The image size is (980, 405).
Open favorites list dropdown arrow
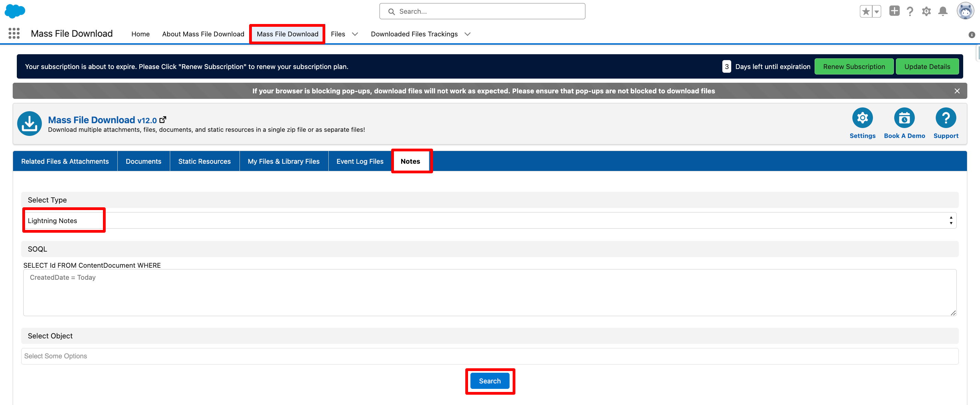tap(876, 11)
